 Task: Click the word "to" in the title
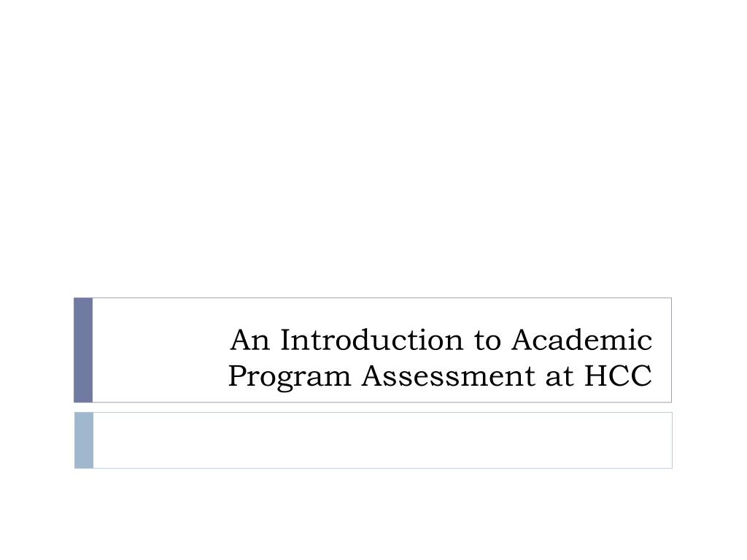487,341
